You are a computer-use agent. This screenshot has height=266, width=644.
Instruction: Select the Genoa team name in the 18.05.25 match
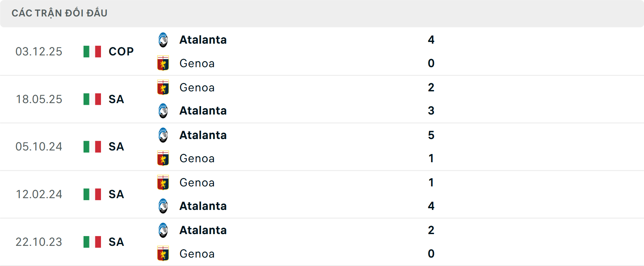point(197,87)
